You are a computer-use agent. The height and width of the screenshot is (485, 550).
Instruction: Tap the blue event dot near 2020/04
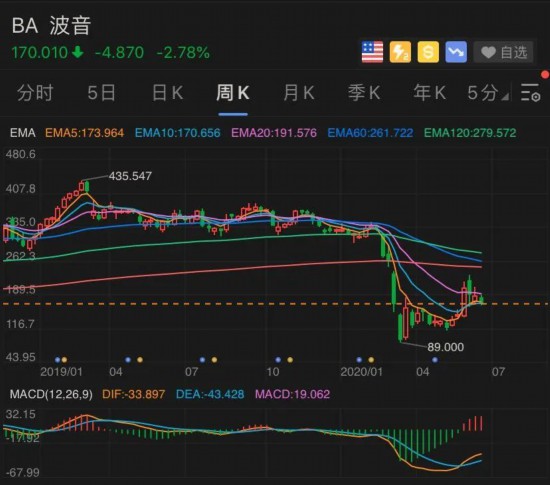pyautogui.click(x=435, y=360)
